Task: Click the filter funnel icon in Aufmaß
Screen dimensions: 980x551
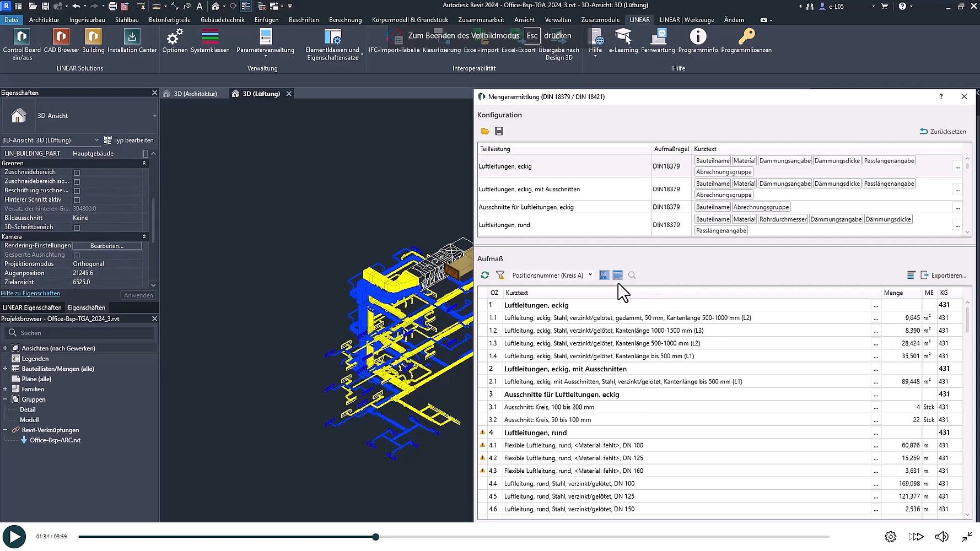Action: pos(500,275)
